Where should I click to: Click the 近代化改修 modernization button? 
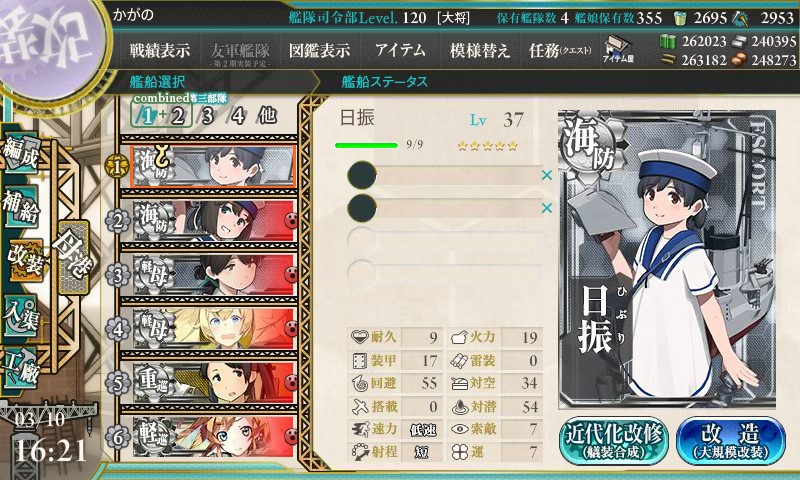point(614,441)
